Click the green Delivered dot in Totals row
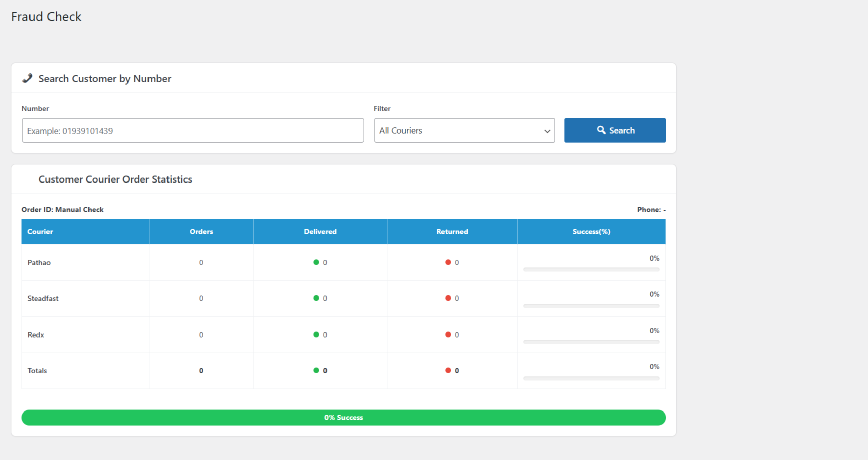The height and width of the screenshot is (460, 868). [x=316, y=370]
